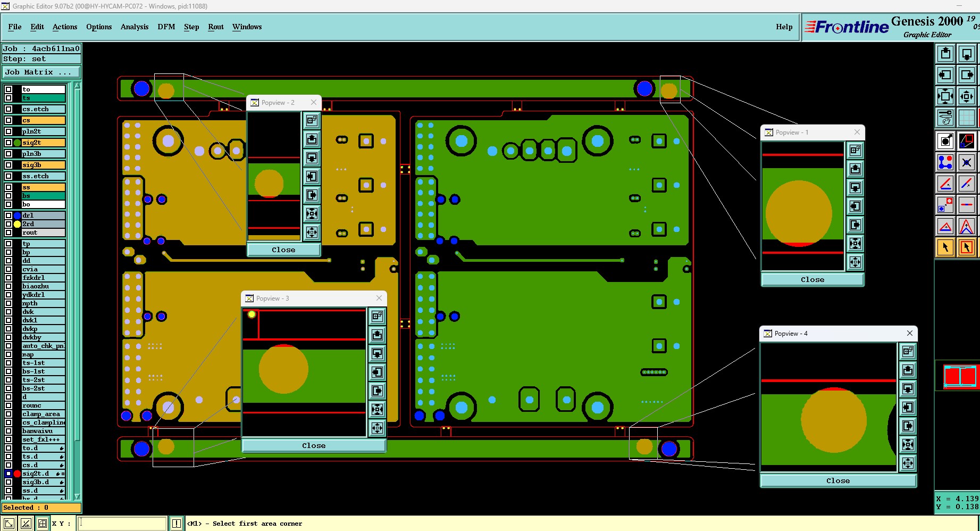The height and width of the screenshot is (531, 980).
Task: Select the copy feature squares tool
Action: coord(945,205)
